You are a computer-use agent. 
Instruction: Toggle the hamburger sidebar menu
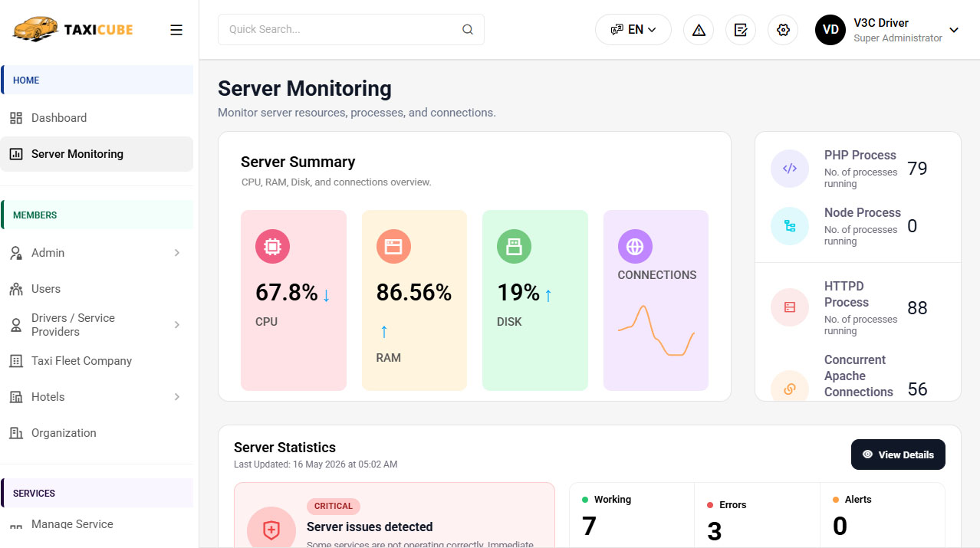176,30
